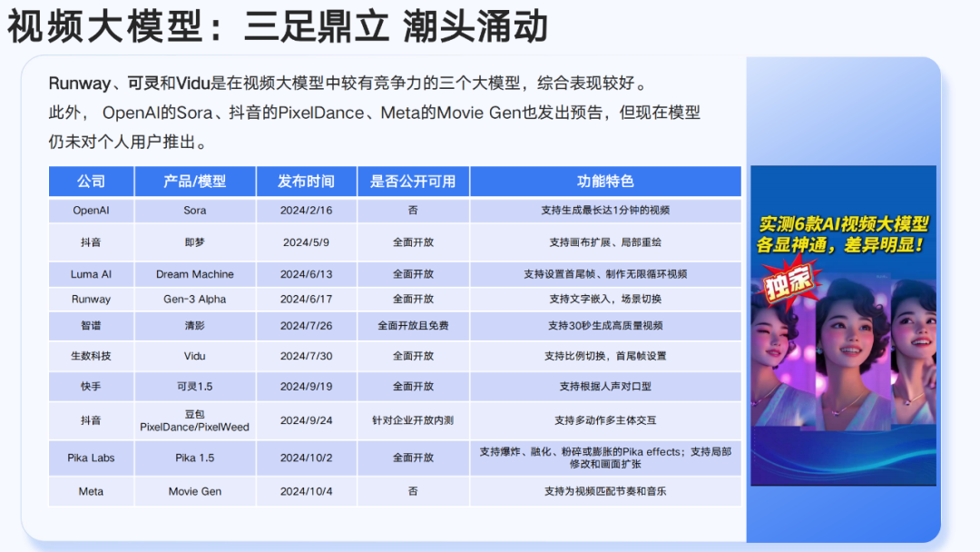Image resolution: width=980 pixels, height=552 pixels.
Task: Click the Dream Machine cell
Action: coord(195,274)
